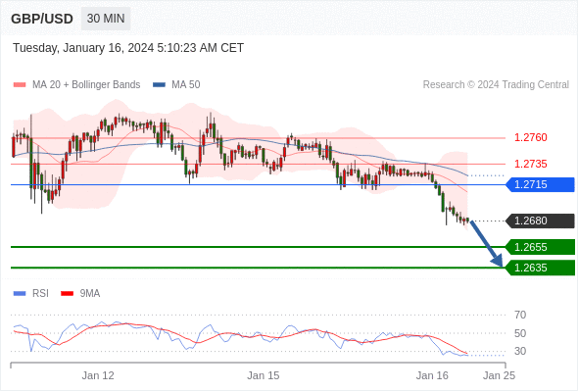Click the '9MA' legend label

[90, 294]
